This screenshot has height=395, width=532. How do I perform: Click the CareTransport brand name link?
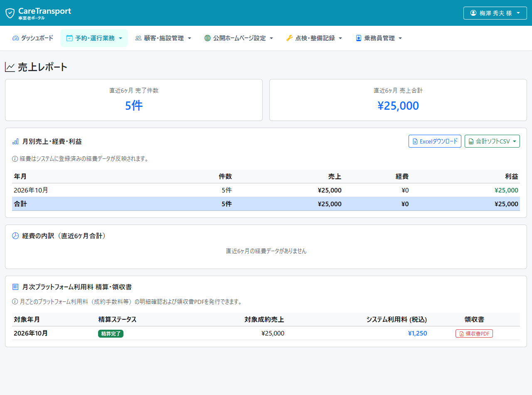click(44, 11)
